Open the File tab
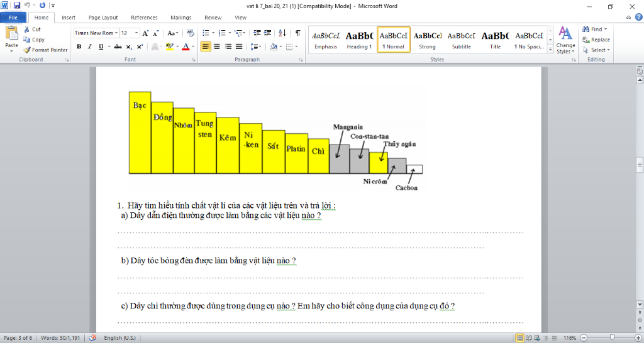This screenshot has height=343, width=644. [x=13, y=18]
